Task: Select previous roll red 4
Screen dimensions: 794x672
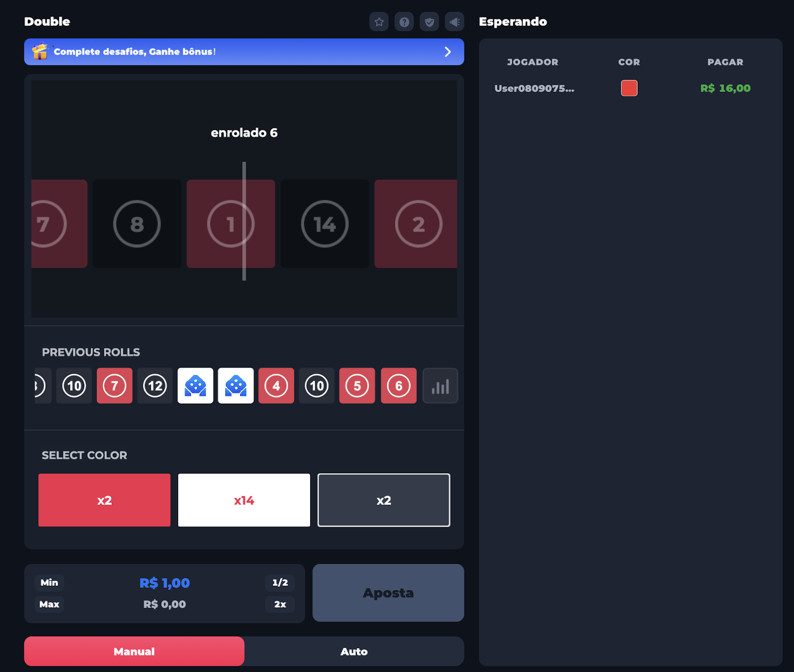Action: [x=276, y=386]
